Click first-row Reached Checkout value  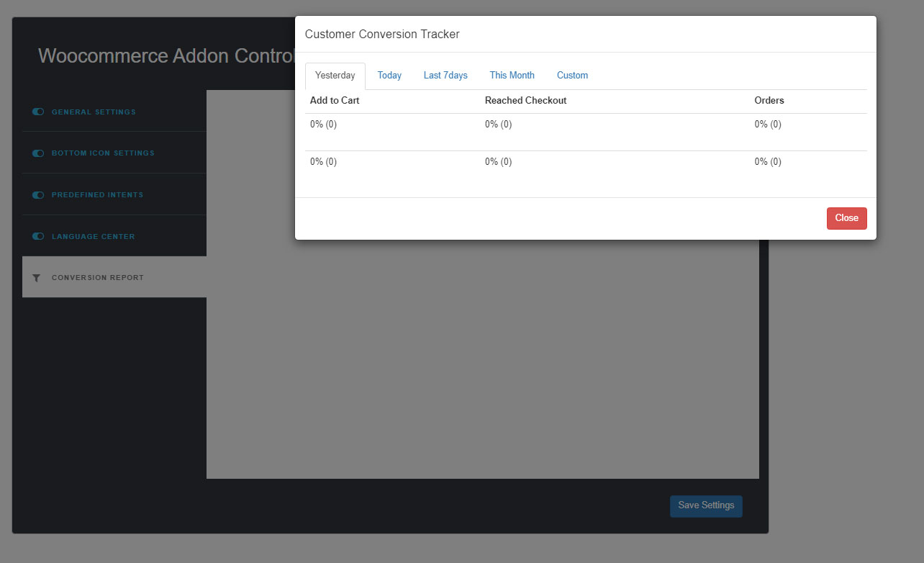tap(498, 125)
